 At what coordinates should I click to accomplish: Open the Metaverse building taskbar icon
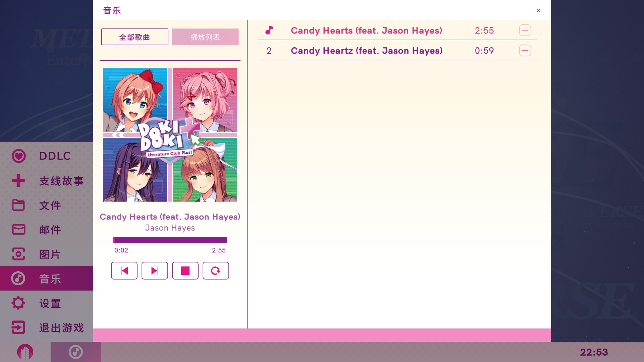(x=25, y=352)
